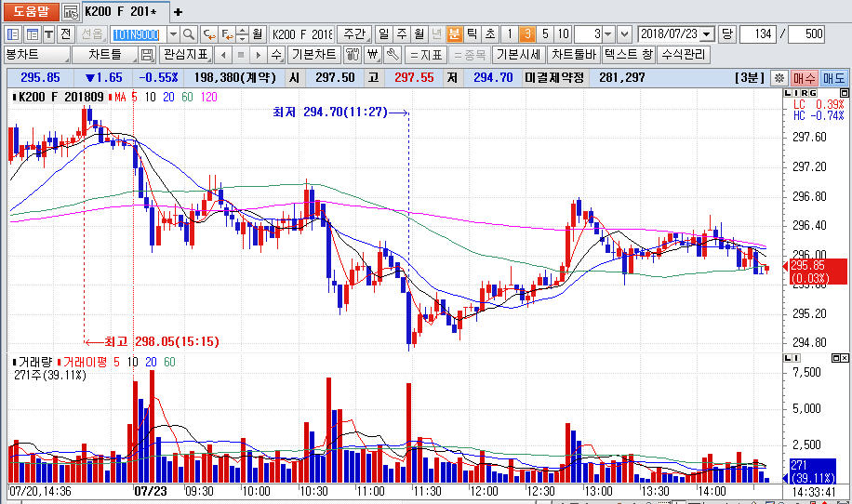Click the screen layout icon beside 도움말
Viewport: 852px width, 504px height.
click(71, 11)
